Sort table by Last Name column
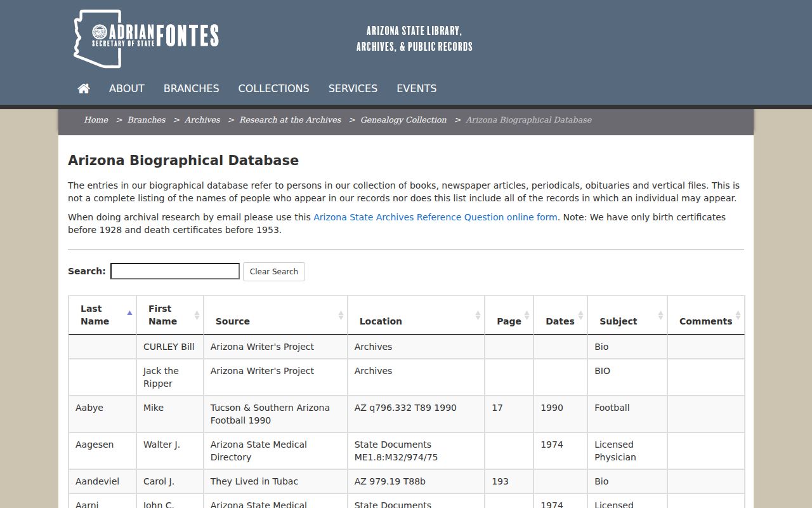This screenshot has width=812, height=508. tap(103, 315)
